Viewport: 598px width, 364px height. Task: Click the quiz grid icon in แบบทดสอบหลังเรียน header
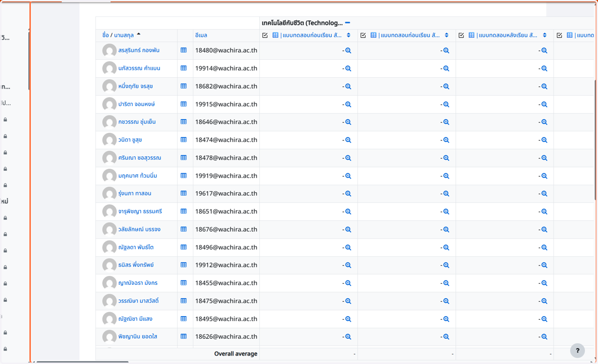pos(471,35)
